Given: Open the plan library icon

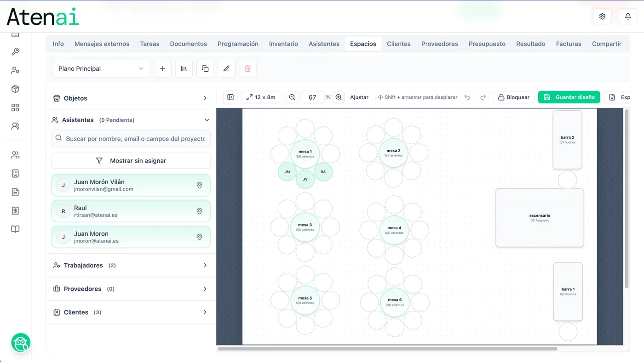Looking at the screenshot, I should click(x=184, y=68).
